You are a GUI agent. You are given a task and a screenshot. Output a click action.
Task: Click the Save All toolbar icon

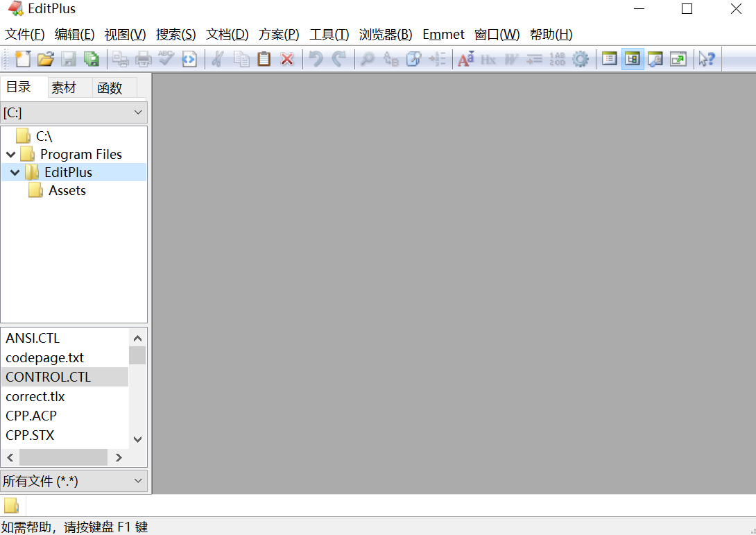[x=91, y=59]
